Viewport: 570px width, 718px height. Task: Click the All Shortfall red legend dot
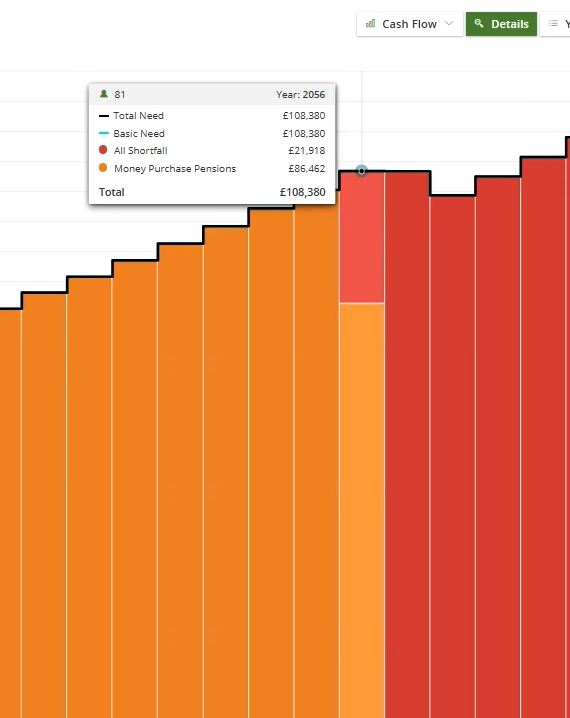click(103, 150)
